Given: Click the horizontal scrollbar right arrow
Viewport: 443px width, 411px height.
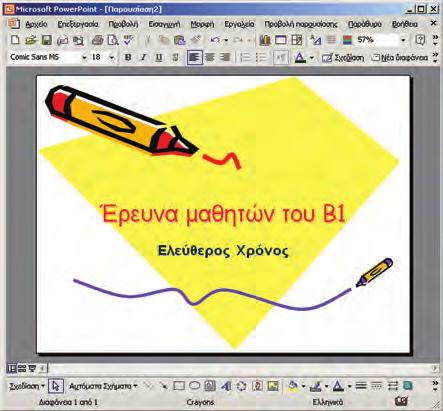Looking at the screenshot, I should [435, 368].
